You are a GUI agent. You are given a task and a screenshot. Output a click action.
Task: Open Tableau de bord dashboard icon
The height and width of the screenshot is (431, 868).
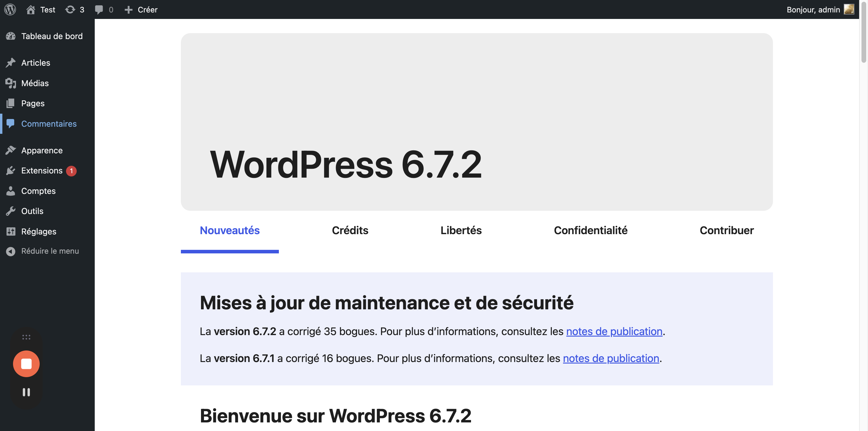click(x=11, y=36)
